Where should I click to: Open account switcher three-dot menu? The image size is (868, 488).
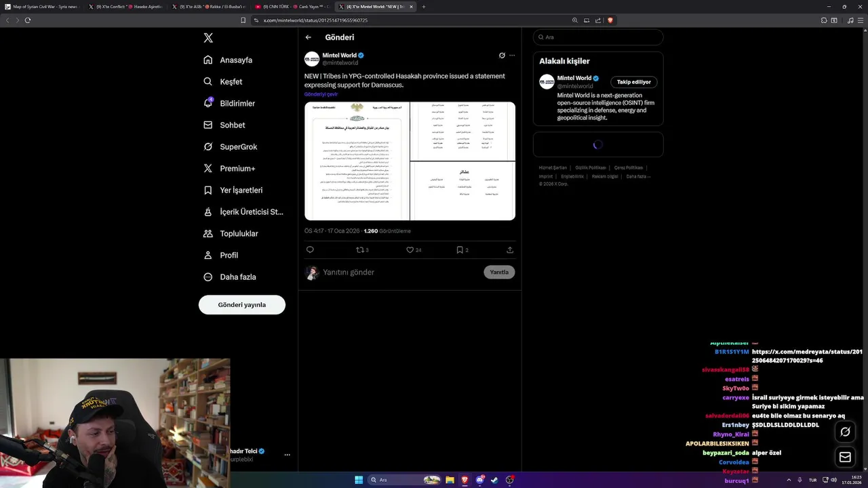click(287, 455)
